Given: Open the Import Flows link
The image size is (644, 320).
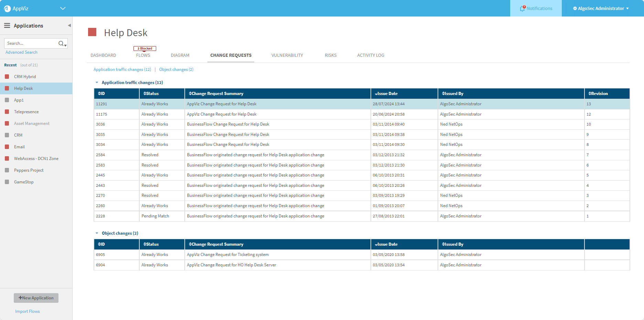Looking at the screenshot, I should tap(28, 311).
